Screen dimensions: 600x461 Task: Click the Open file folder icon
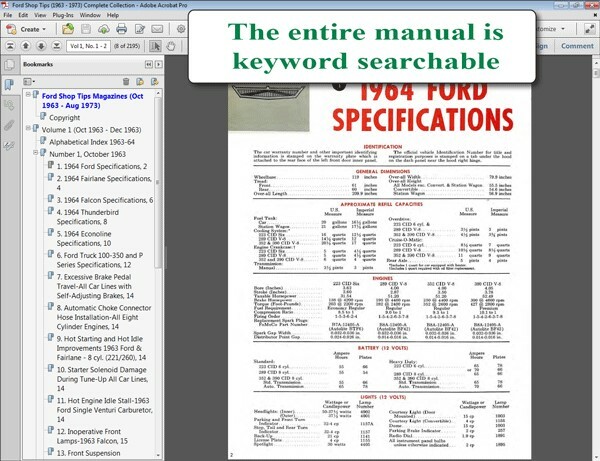click(x=68, y=29)
